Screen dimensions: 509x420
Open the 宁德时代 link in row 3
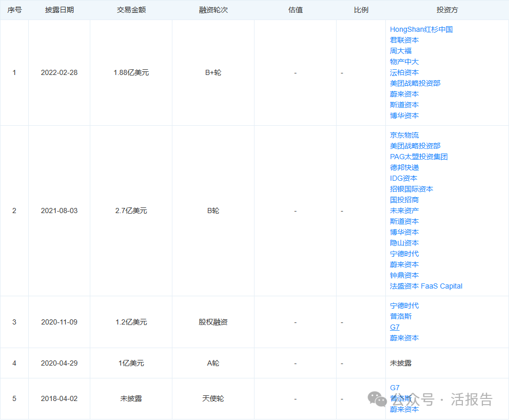click(404, 305)
